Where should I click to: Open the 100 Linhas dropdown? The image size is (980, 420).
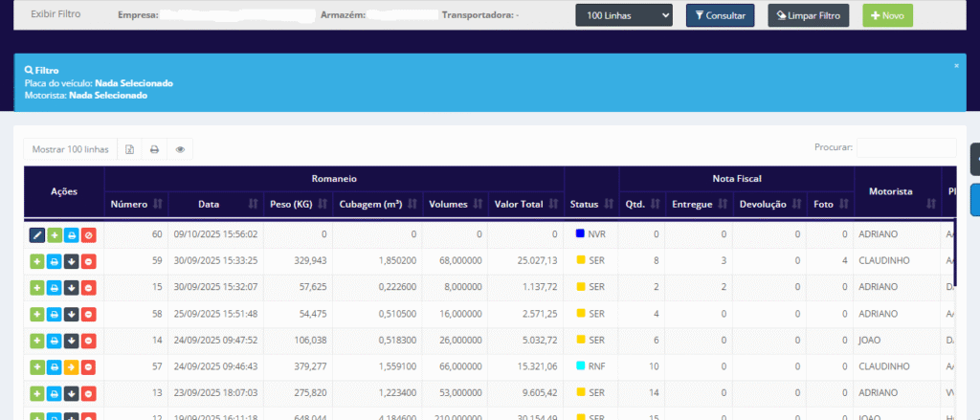[624, 15]
